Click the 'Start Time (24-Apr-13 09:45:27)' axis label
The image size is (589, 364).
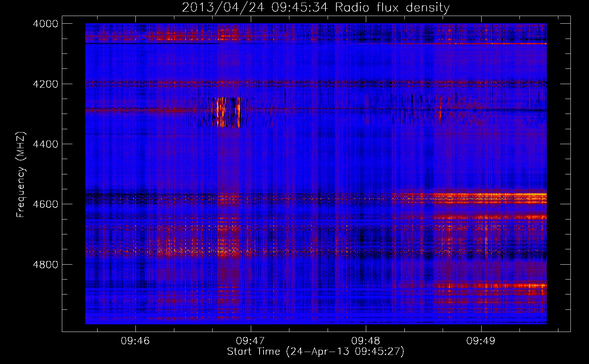316,352
